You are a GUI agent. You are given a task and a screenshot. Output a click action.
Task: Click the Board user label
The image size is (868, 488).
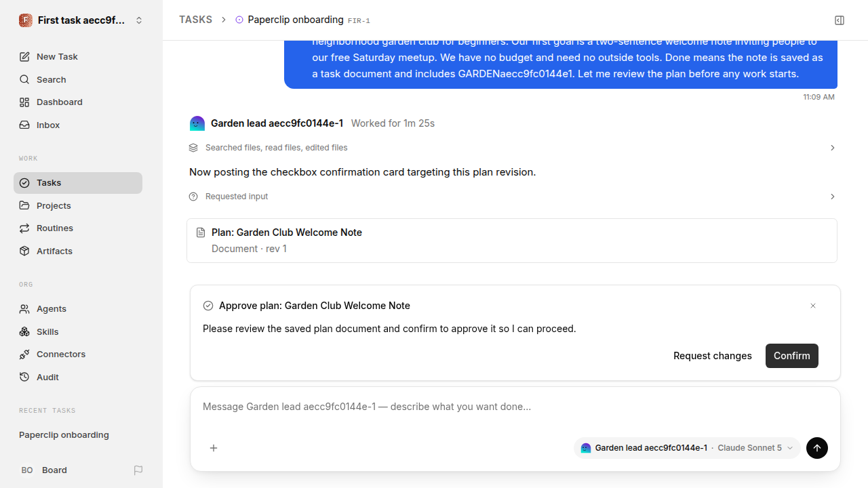[54, 470]
